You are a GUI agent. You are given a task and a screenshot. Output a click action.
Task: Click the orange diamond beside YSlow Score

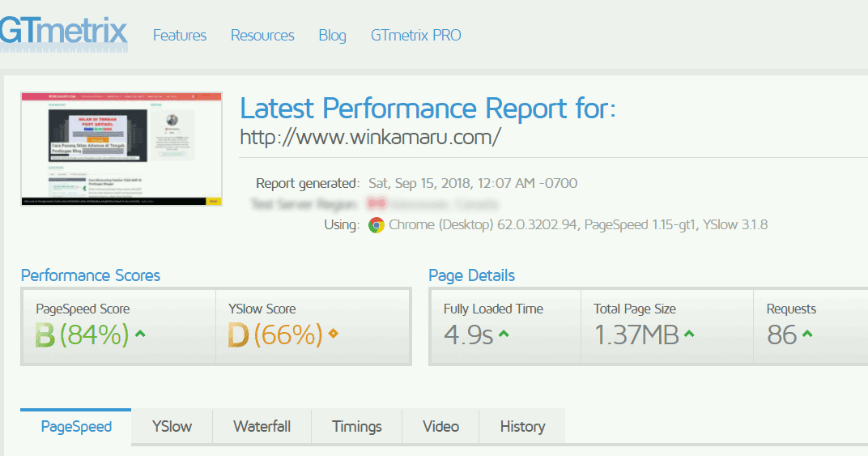point(334,334)
